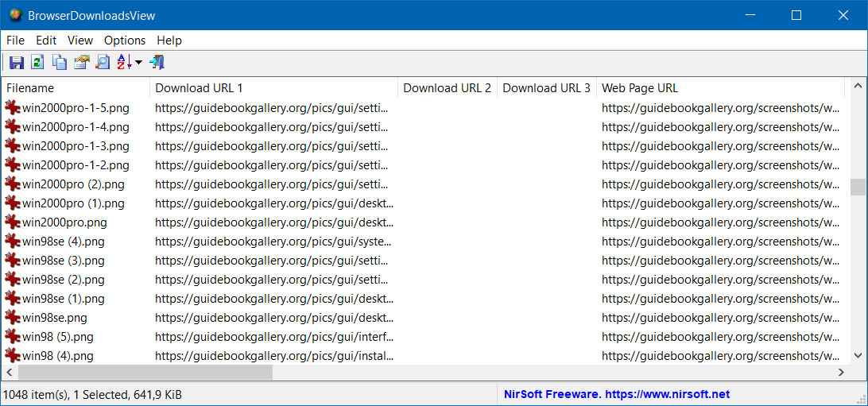Click the file icon for win98se (3).png
This screenshot has width=868, height=406.
13,261
